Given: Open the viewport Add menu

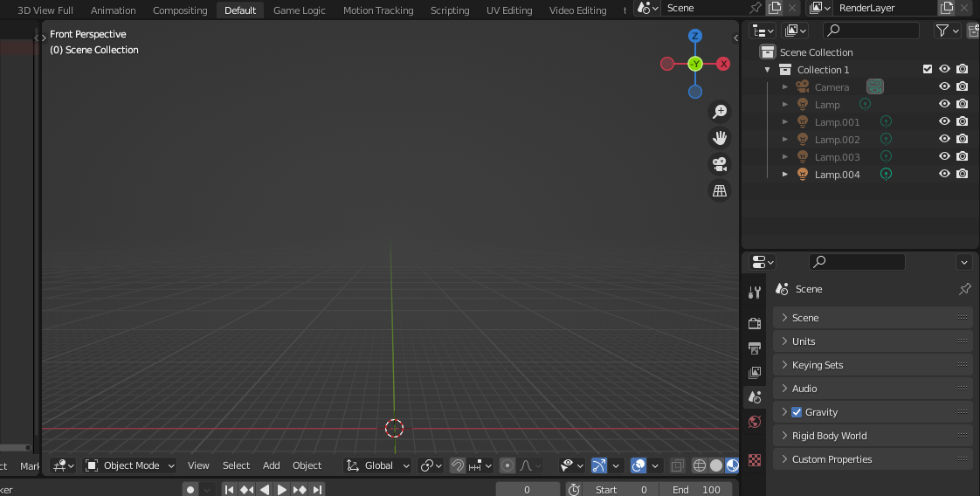Looking at the screenshot, I should pyautogui.click(x=272, y=465).
